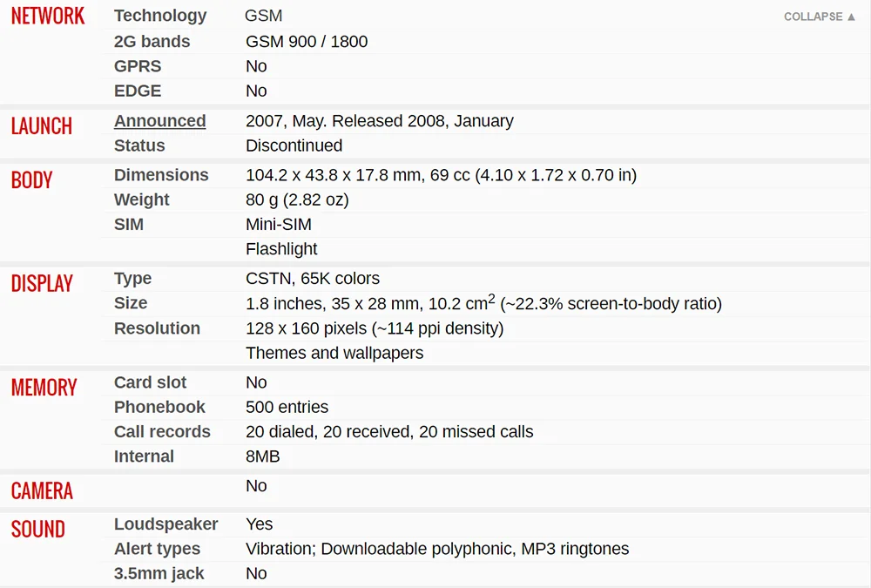Click the DISPLAY section heading
Viewport: 871px width, 588px height.
(42, 283)
